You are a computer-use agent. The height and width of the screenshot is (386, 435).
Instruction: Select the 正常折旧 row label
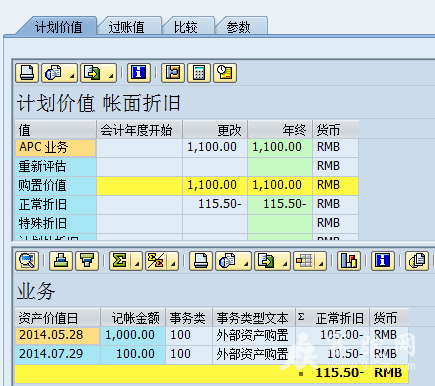click(55, 205)
